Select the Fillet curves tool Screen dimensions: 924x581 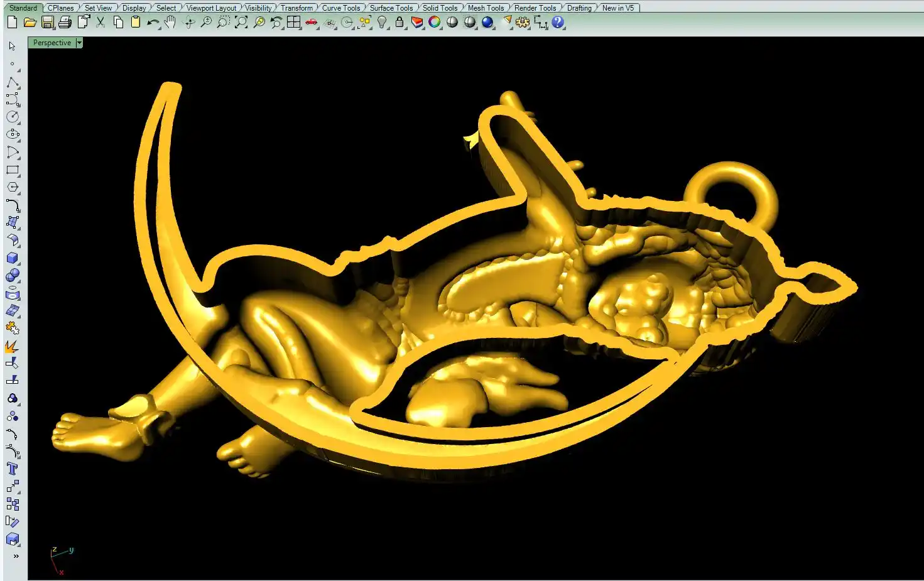pyautogui.click(x=13, y=205)
